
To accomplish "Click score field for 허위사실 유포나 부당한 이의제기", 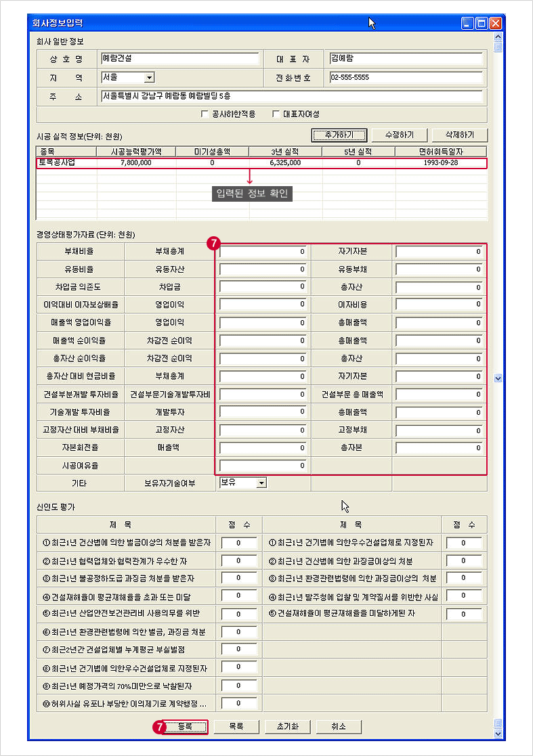I will pos(239,703).
